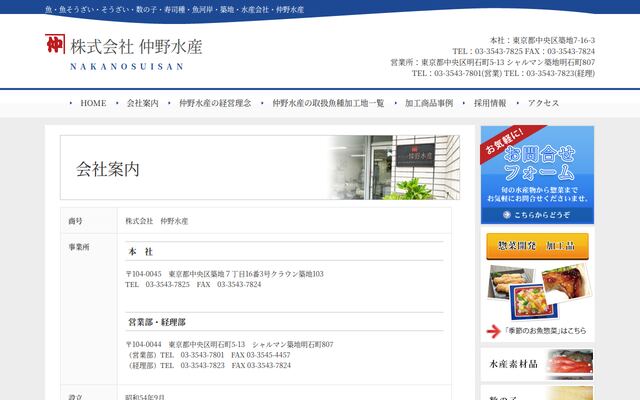This screenshot has width=640, height=400.
Task: Open 会社案内 menu item
Action: tap(142, 103)
